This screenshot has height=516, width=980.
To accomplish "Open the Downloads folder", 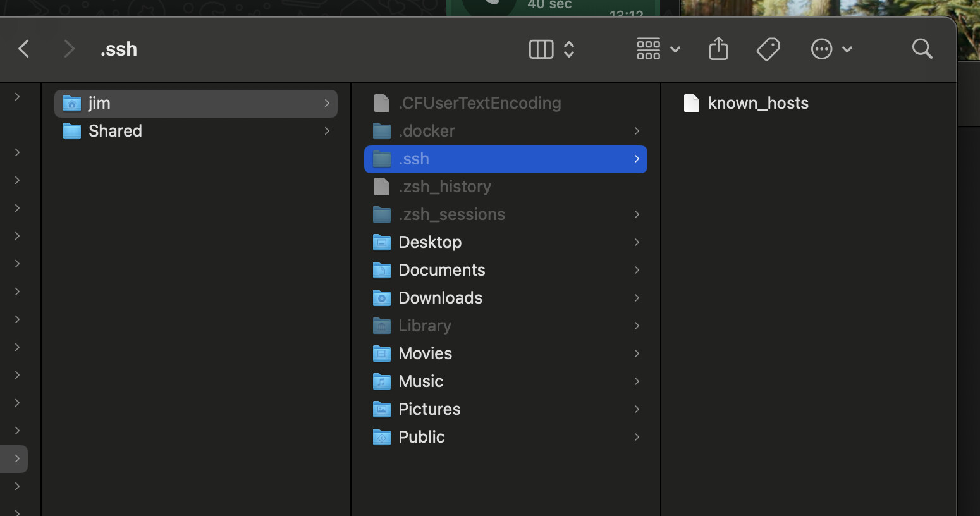I will pos(506,298).
